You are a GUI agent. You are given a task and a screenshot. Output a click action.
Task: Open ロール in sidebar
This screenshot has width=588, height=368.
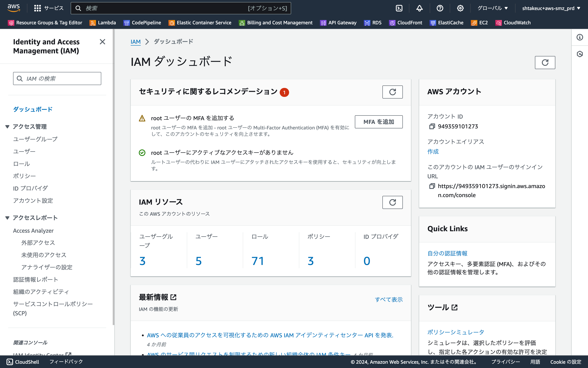click(22, 164)
